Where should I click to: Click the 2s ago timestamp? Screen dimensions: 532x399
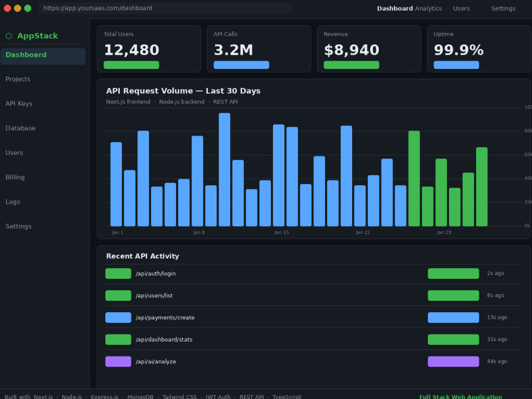coord(495,273)
